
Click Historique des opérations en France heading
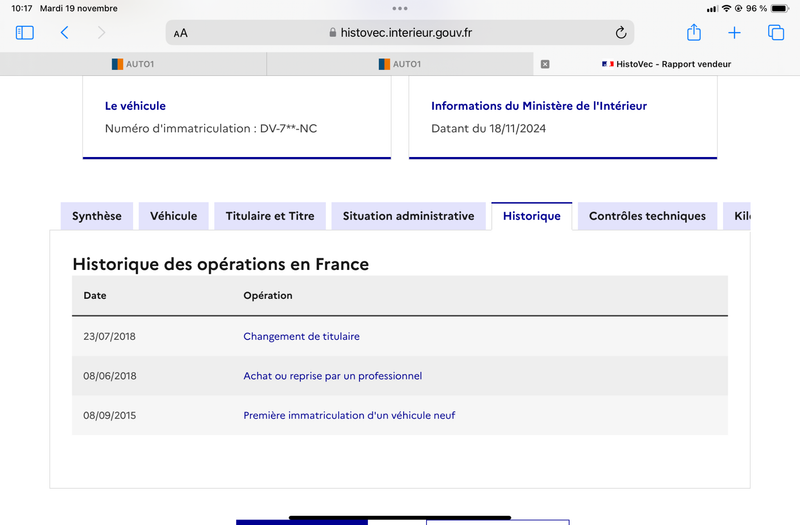tap(220, 264)
